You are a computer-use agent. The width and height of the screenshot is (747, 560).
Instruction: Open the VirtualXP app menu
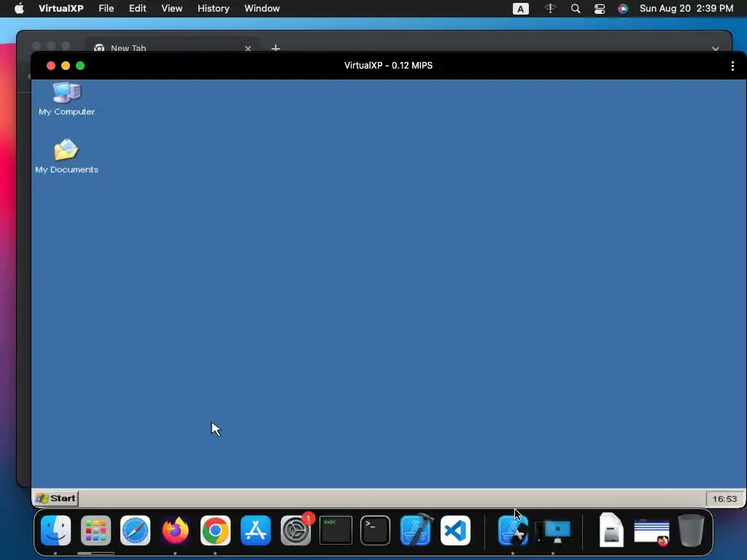pos(61,9)
